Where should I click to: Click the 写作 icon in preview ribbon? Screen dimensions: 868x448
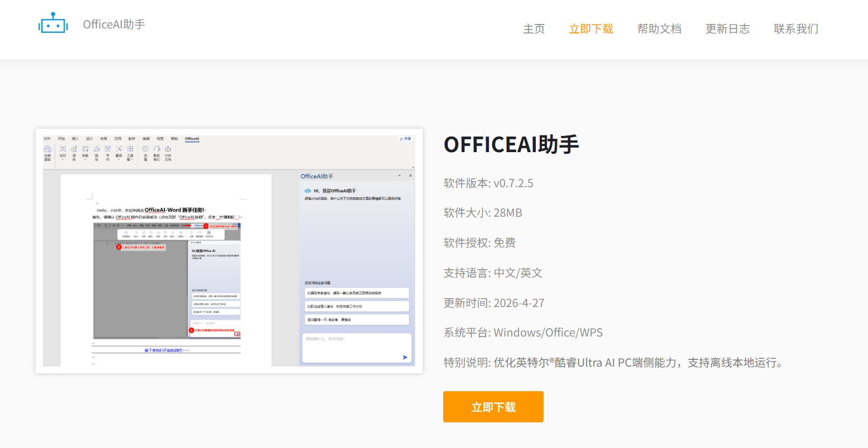(x=108, y=149)
